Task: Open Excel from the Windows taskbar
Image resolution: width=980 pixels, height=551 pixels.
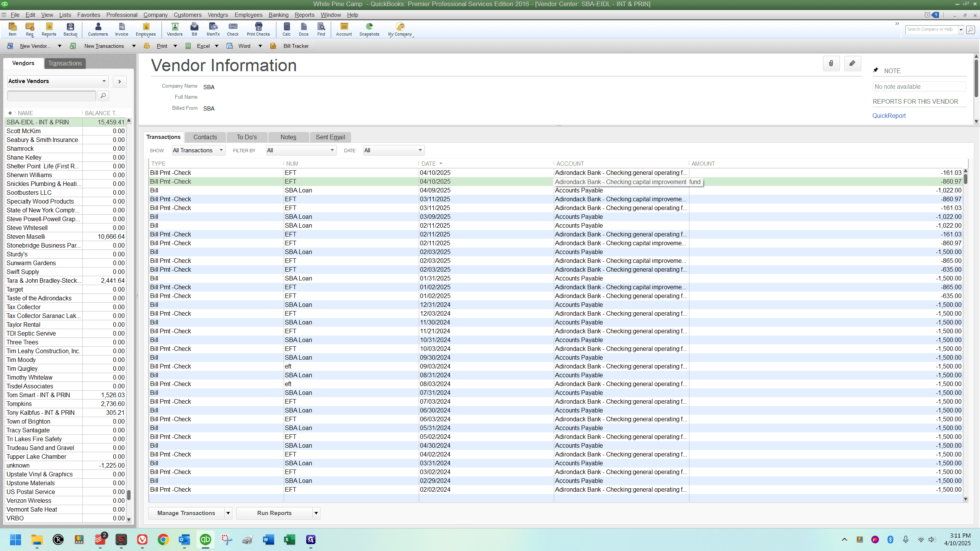Action: 289,540
